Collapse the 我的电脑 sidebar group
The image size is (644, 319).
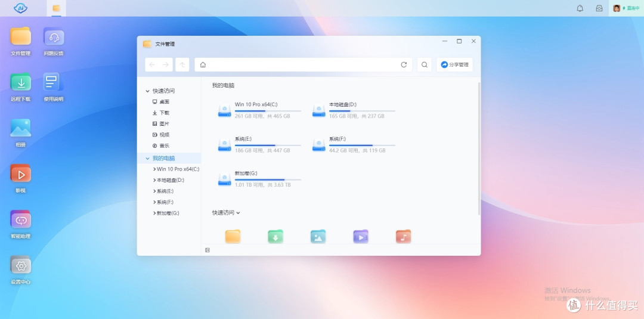[147, 158]
